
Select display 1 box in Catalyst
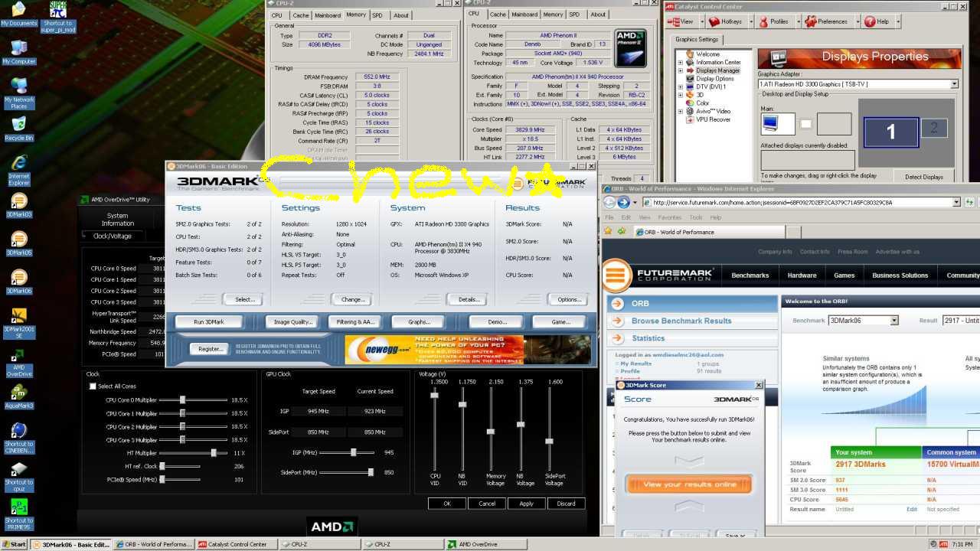click(x=890, y=131)
